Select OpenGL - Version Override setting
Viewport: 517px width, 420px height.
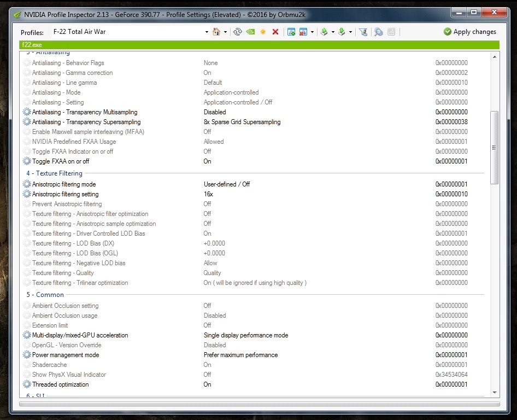pos(67,345)
